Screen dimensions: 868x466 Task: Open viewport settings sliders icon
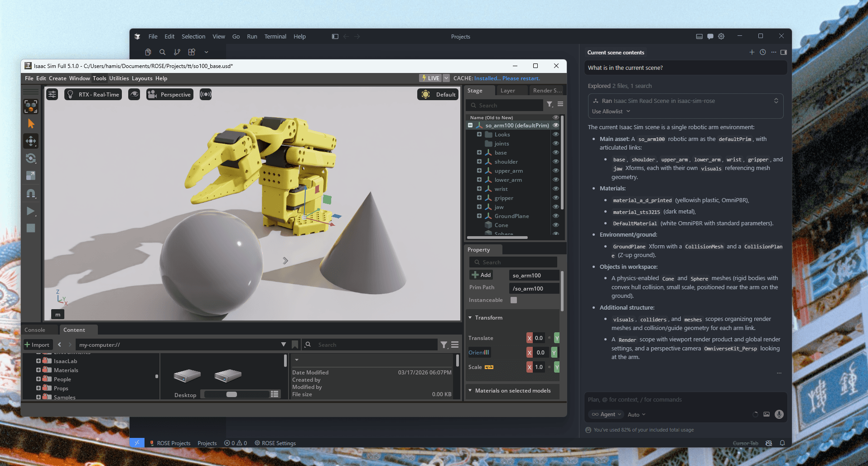tap(52, 94)
